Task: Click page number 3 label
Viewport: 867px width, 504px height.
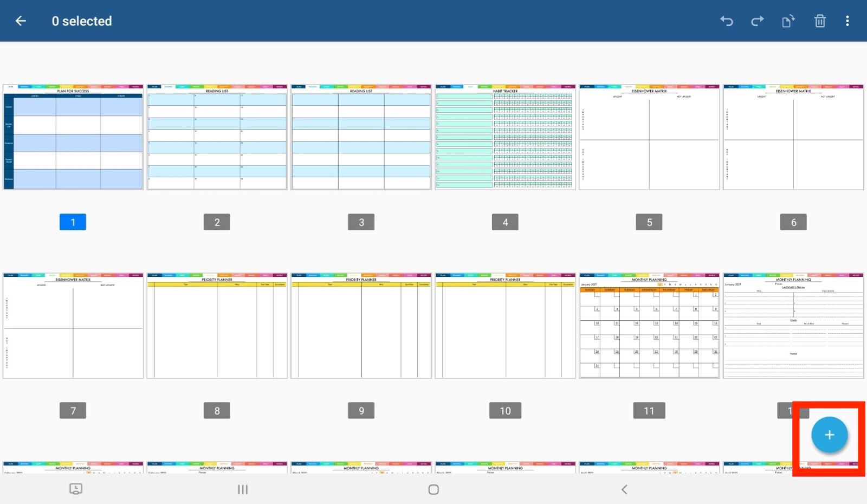Action: coord(361,222)
